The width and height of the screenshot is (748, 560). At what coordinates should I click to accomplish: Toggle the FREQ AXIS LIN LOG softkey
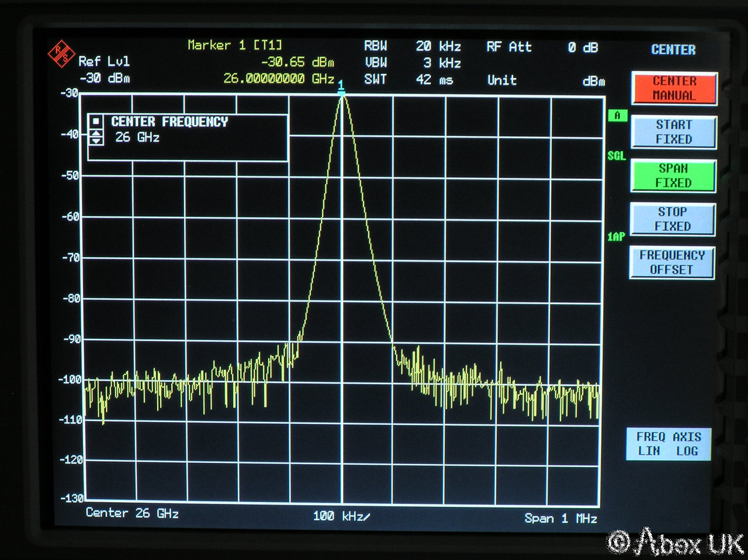[669, 444]
